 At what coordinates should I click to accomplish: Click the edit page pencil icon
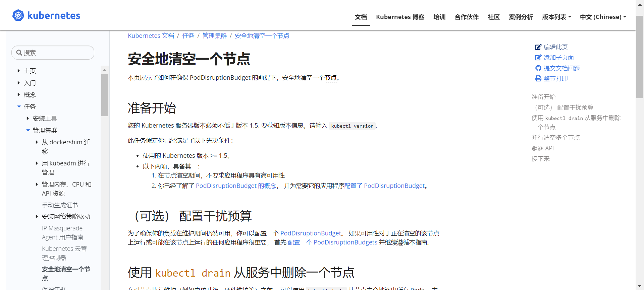coord(538,47)
